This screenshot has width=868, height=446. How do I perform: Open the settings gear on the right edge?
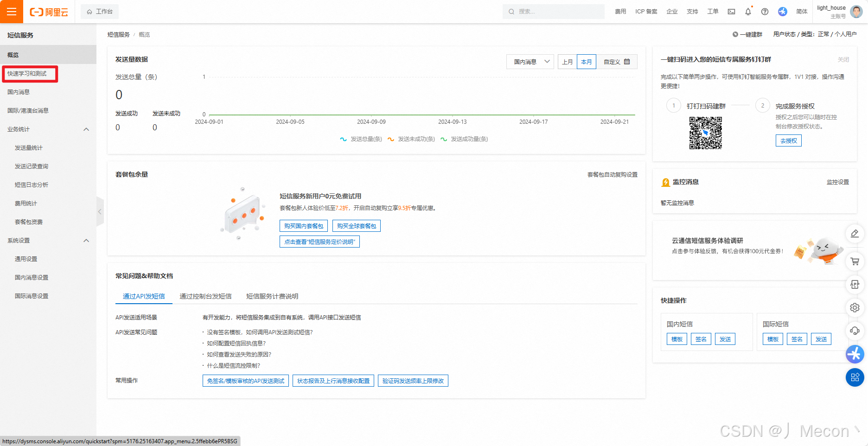tap(855, 307)
